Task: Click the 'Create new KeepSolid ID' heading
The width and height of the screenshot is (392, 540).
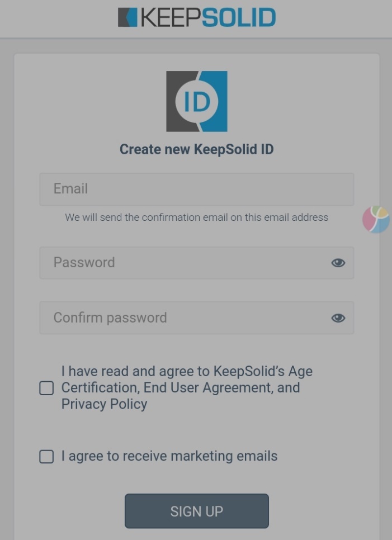Action: click(x=197, y=149)
